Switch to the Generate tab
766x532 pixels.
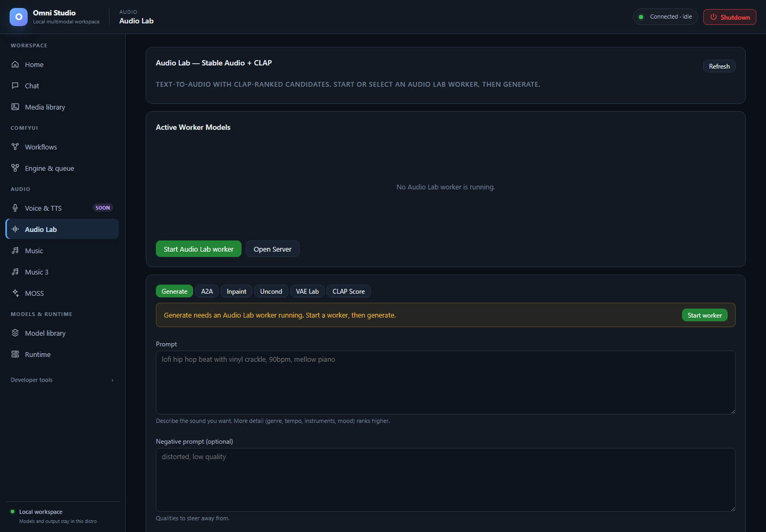174,292
